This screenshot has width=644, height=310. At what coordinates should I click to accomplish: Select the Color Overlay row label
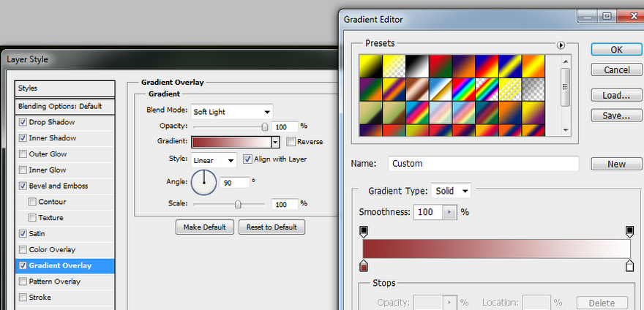click(x=52, y=249)
